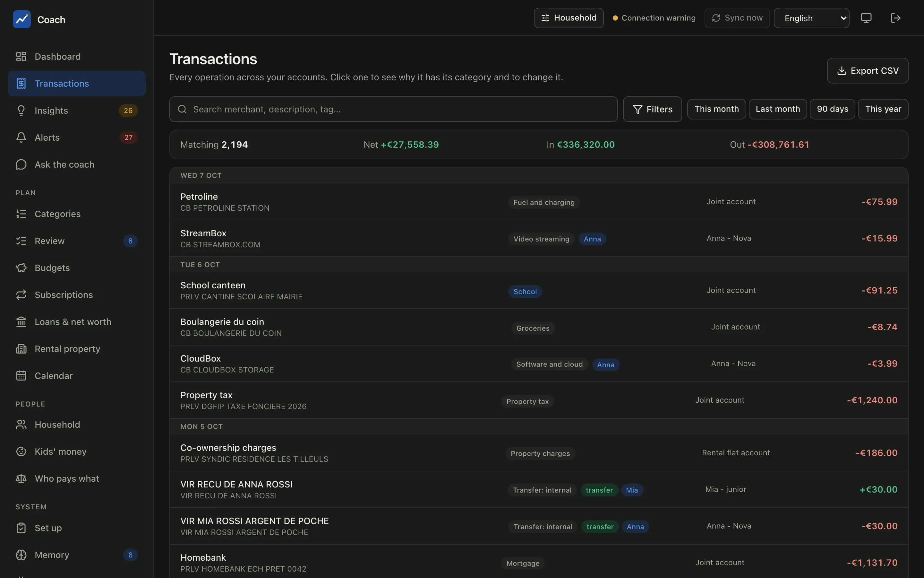Open the Calendar page

point(76,376)
